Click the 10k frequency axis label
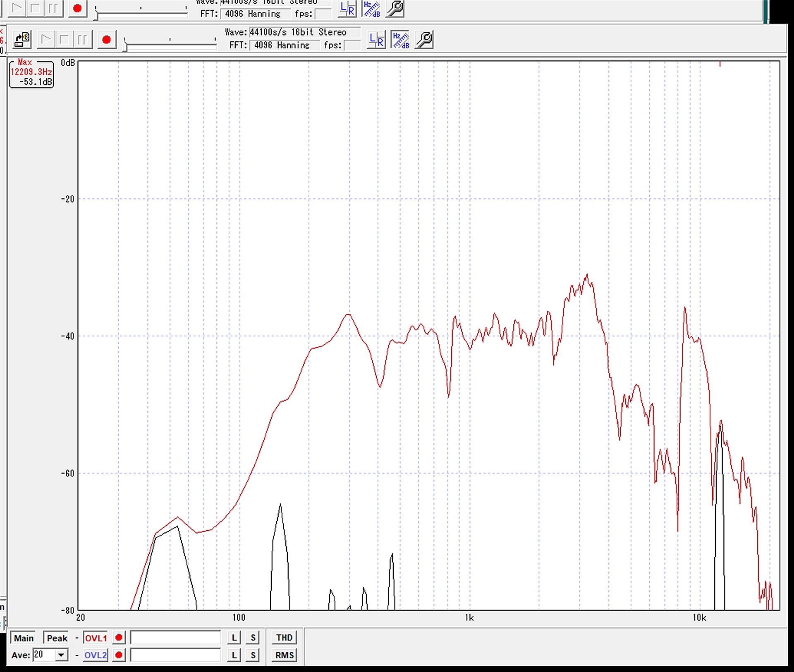This screenshot has width=794, height=672. (x=699, y=618)
